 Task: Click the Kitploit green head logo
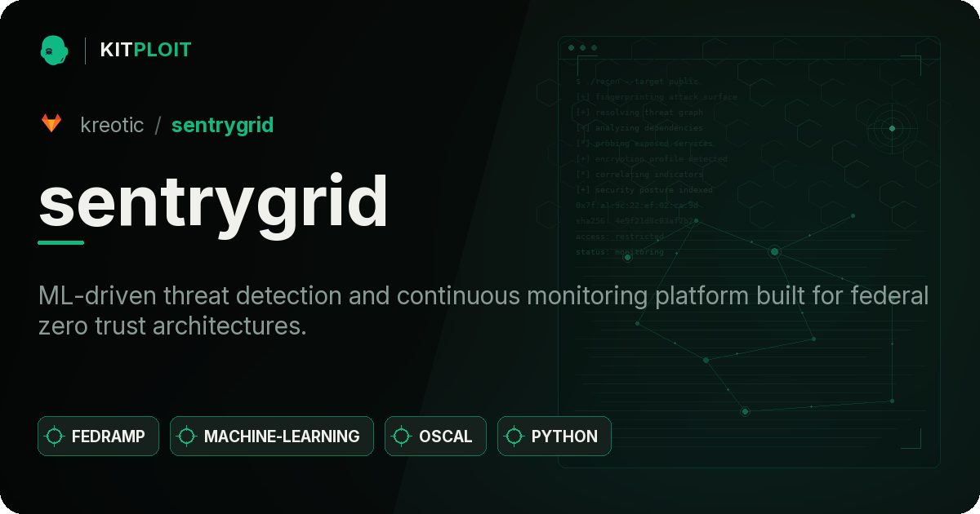pos(54,50)
